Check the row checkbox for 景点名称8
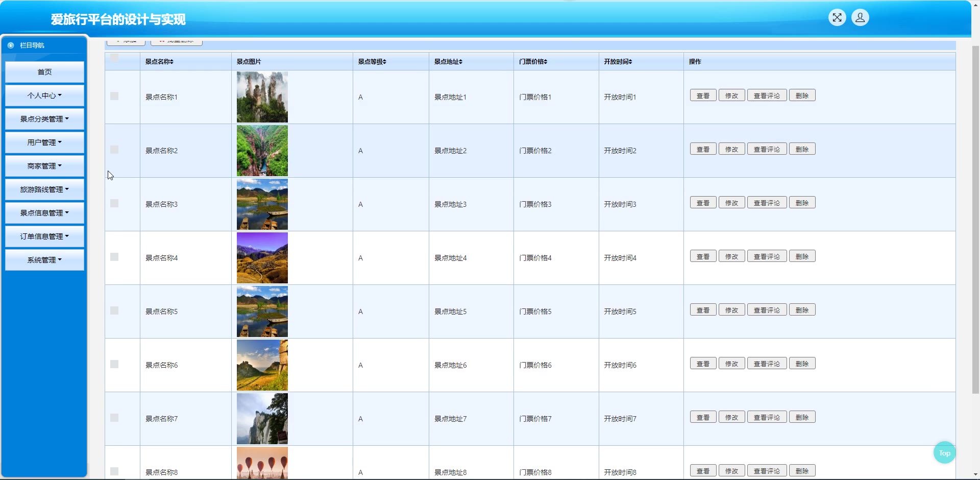The height and width of the screenshot is (480, 980). 114,471
